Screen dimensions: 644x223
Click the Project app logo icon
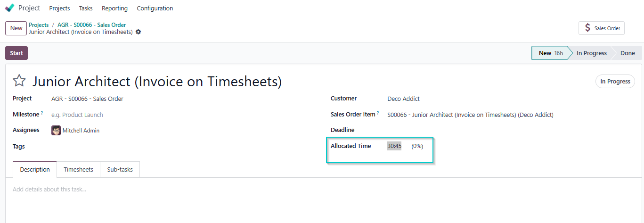pos(9,8)
